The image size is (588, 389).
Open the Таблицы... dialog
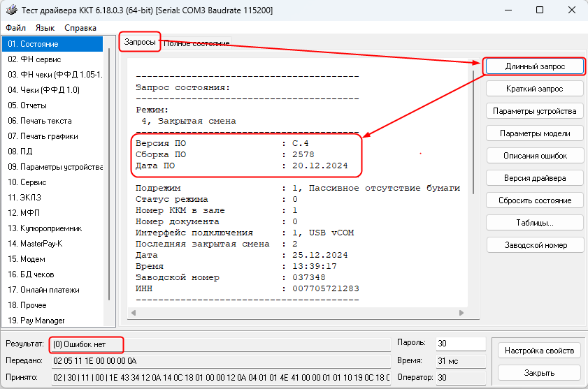click(535, 223)
